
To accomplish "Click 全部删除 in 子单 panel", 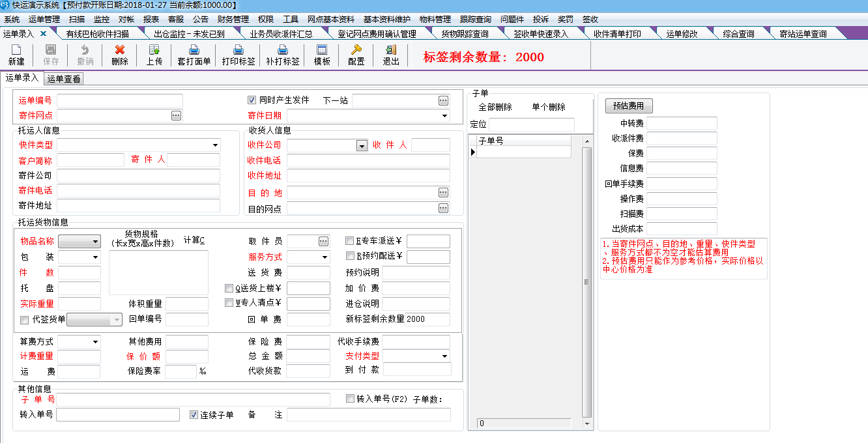I will pyautogui.click(x=495, y=107).
